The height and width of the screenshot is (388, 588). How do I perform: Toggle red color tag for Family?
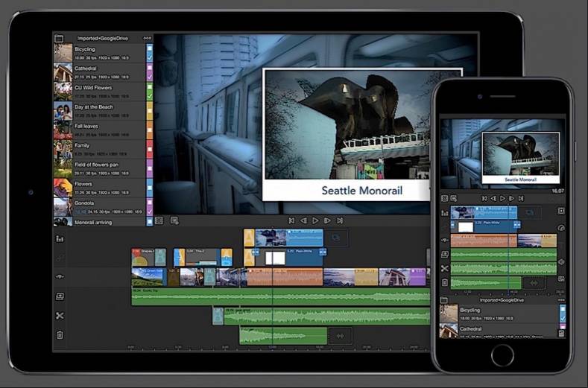(x=150, y=149)
